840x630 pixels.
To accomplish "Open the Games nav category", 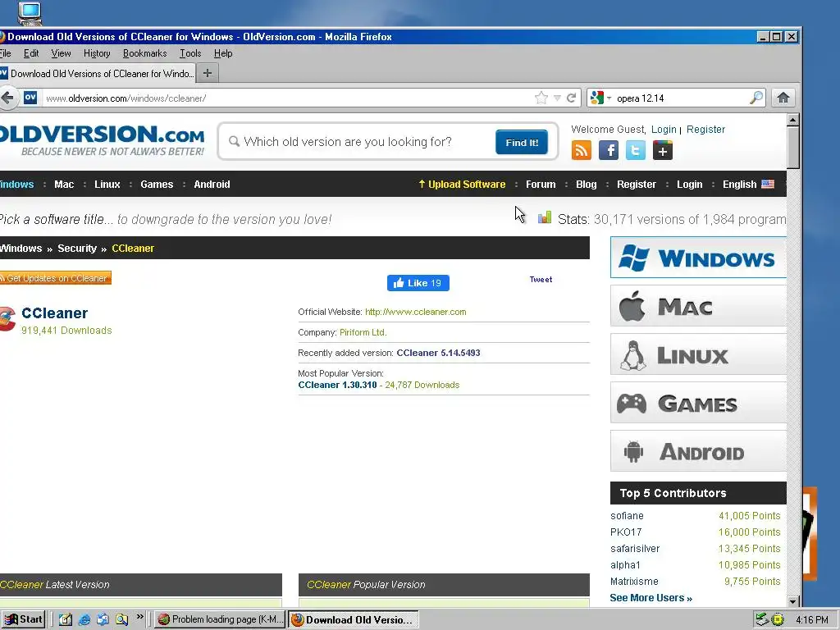I will click(x=157, y=184).
